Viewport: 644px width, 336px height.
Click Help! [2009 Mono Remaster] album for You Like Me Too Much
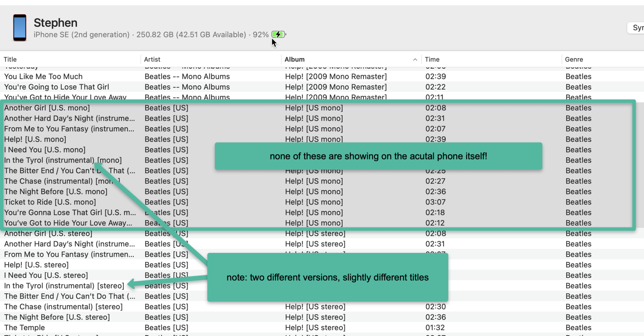[336, 76]
